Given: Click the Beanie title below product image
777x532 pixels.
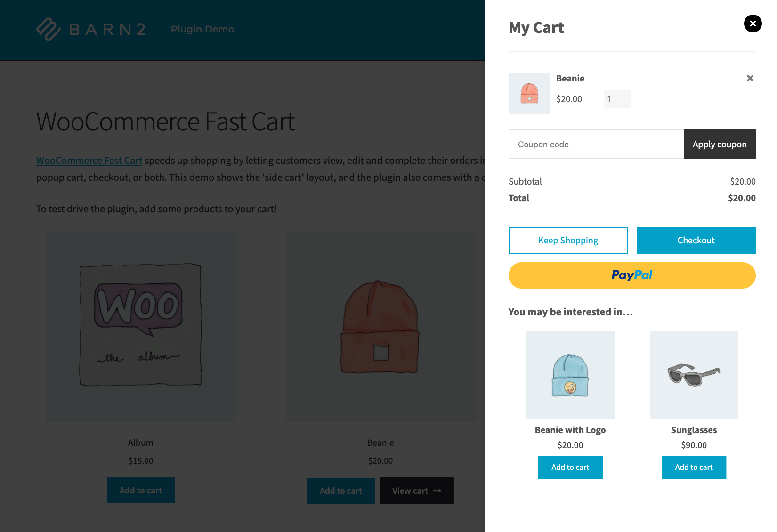Looking at the screenshot, I should pos(380,443).
